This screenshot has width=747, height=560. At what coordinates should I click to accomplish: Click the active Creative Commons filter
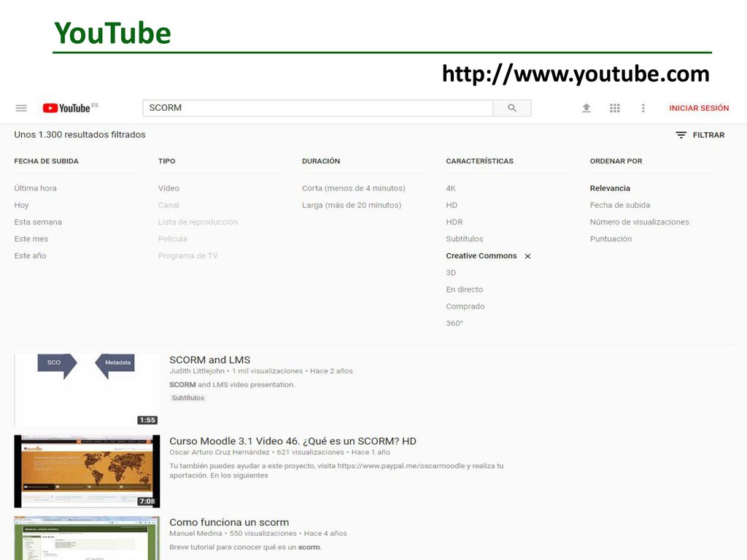click(x=481, y=256)
